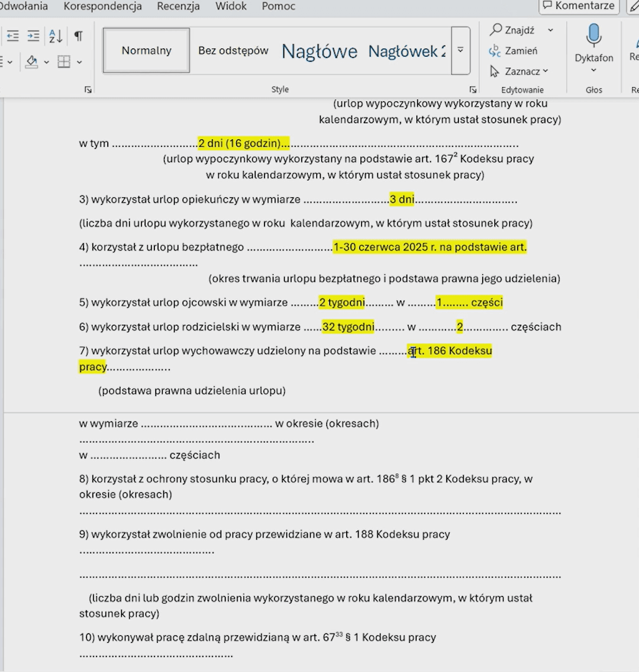The image size is (639, 672).
Task: Toggle show paragraph marks (¶)
Action: tap(78, 36)
